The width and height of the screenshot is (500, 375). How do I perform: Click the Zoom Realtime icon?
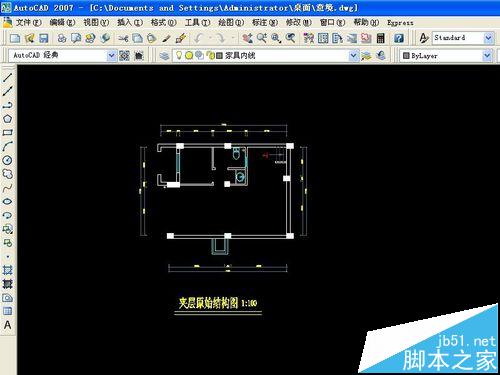click(262, 38)
